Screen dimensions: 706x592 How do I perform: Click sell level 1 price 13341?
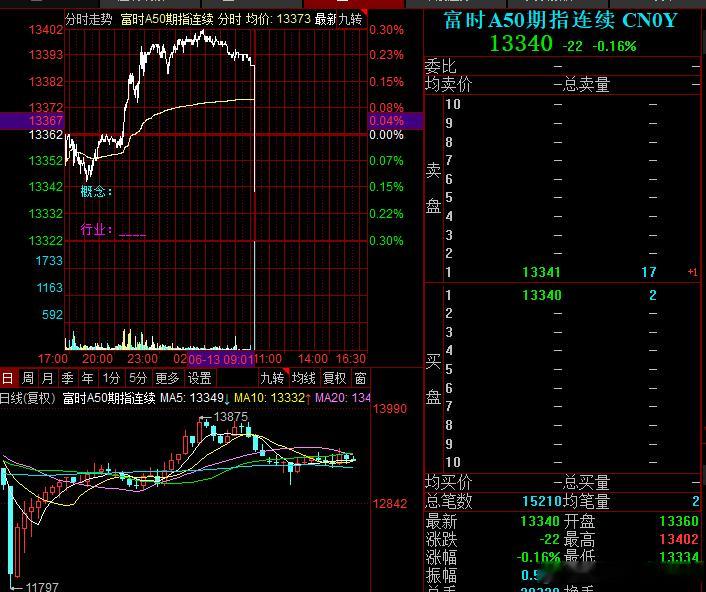coord(542,272)
